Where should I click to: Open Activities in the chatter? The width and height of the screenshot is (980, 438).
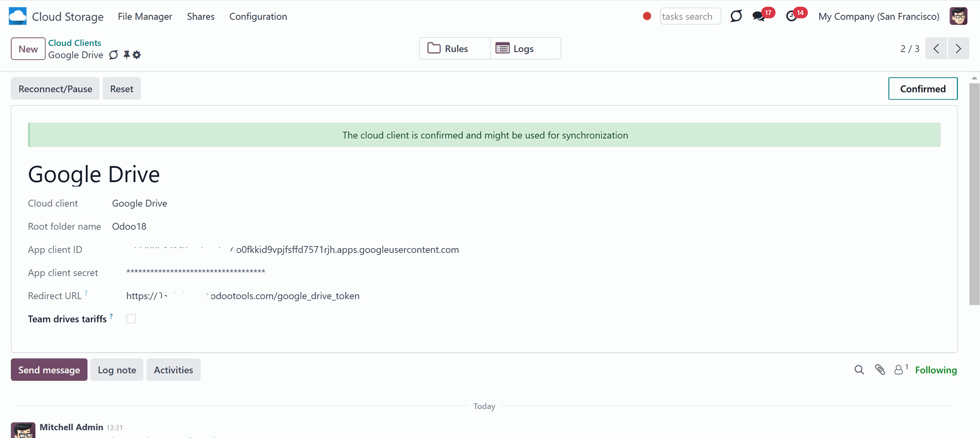coord(174,370)
